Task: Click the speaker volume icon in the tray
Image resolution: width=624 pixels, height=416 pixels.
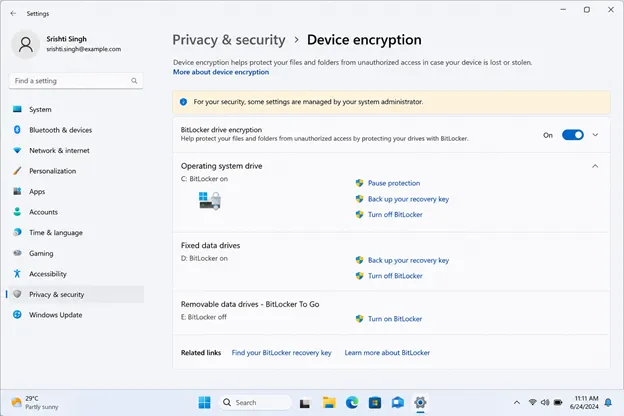Action: click(545, 402)
